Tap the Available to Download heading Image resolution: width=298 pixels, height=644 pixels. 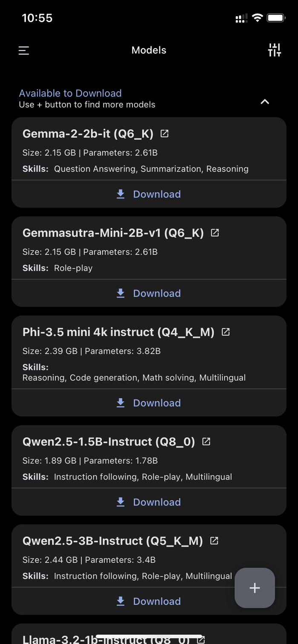[70, 93]
